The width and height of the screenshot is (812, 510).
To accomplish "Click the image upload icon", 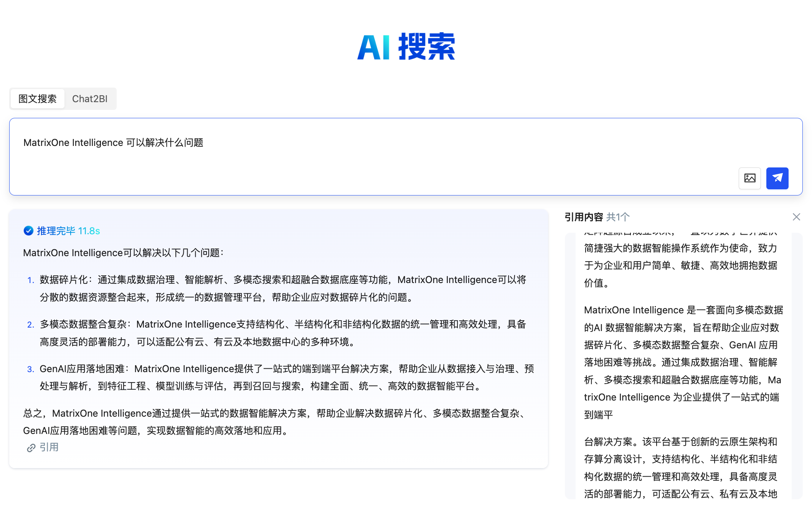I will pos(749,178).
